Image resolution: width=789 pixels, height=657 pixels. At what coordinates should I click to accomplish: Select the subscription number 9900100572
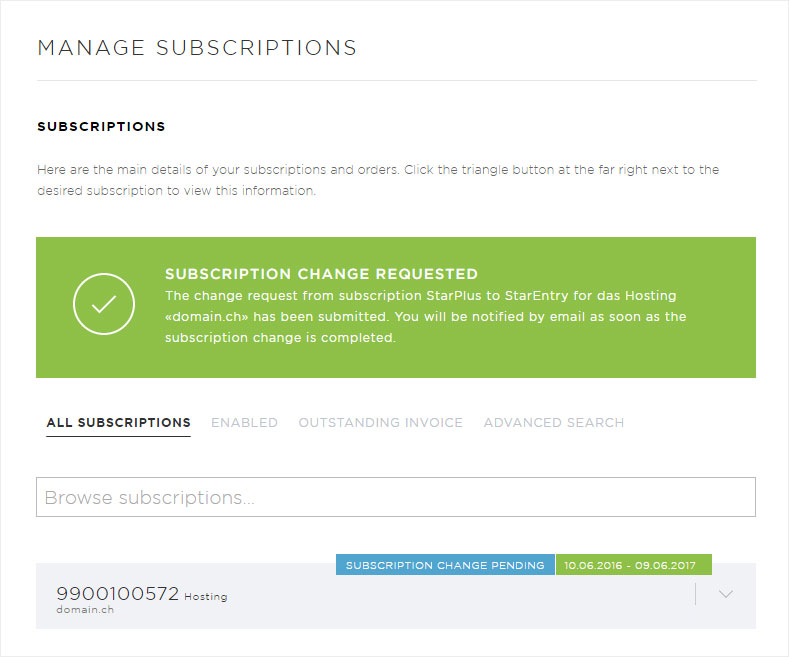[x=117, y=594]
